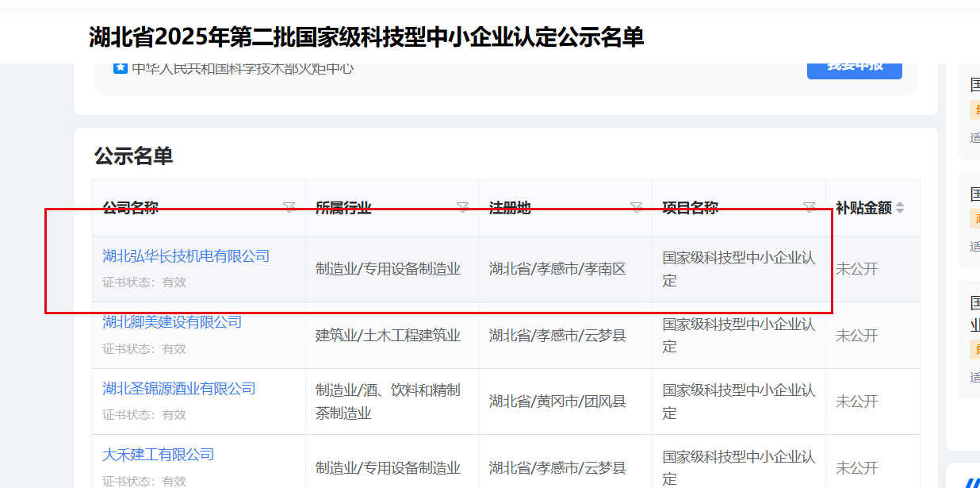Open the 公司名称 column filter icon

289,208
